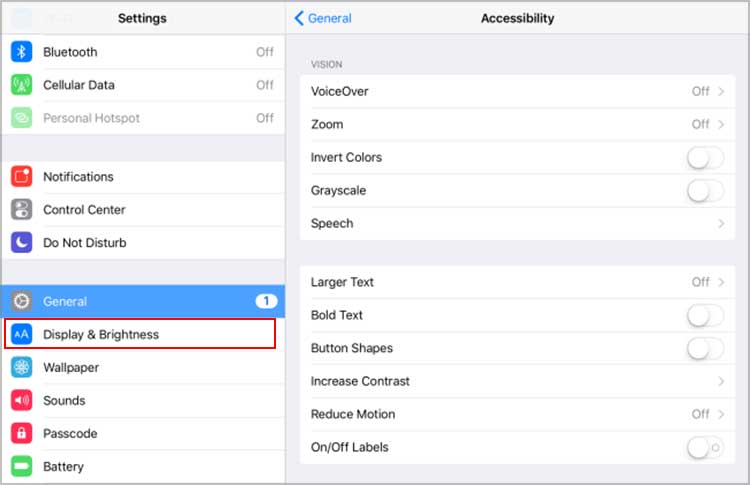
Task: Click the Do Not Disturb moon icon
Action: [22, 243]
